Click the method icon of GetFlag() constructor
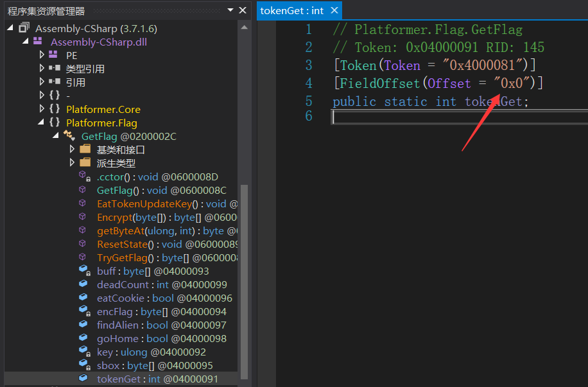 point(83,190)
